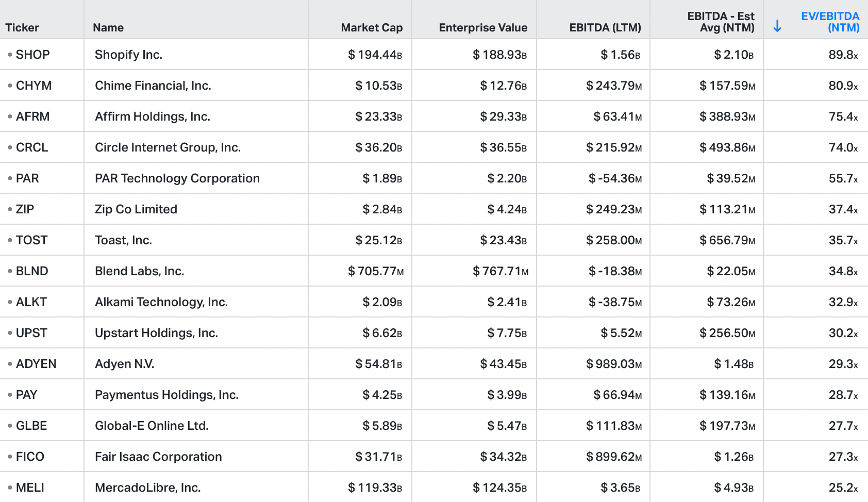868x502 pixels.
Task: Click Upstart's estimated EBITDA $256.50M
Action: coord(727,333)
